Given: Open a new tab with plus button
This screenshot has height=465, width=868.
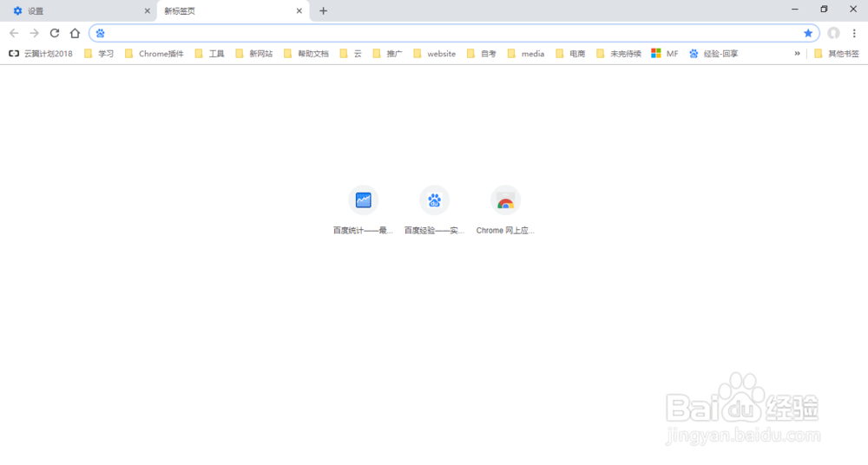Looking at the screenshot, I should pyautogui.click(x=323, y=10).
